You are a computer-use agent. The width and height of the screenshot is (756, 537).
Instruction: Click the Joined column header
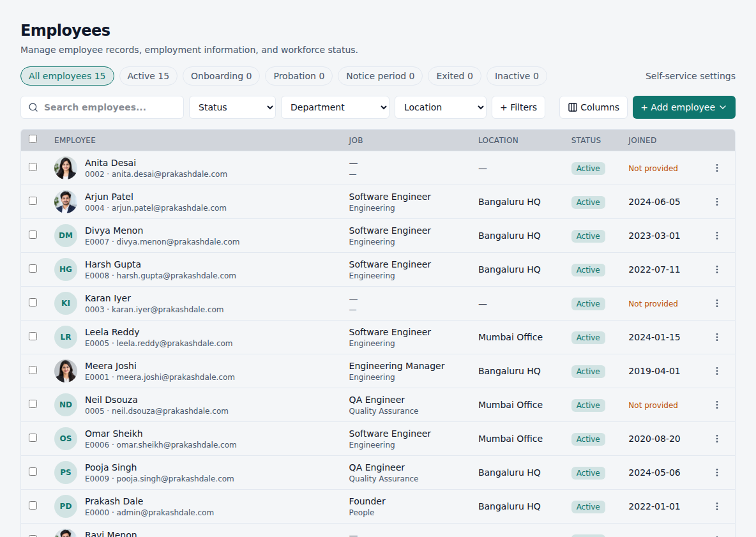tap(642, 140)
